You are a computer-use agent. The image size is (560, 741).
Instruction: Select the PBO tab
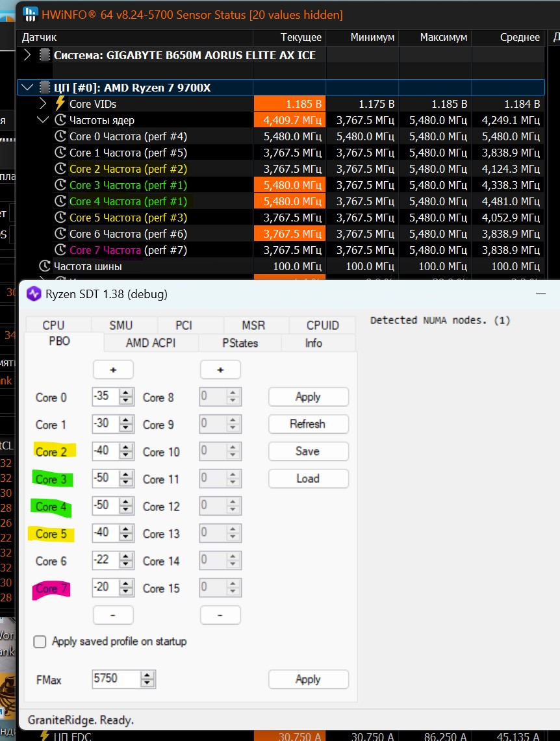[60, 341]
